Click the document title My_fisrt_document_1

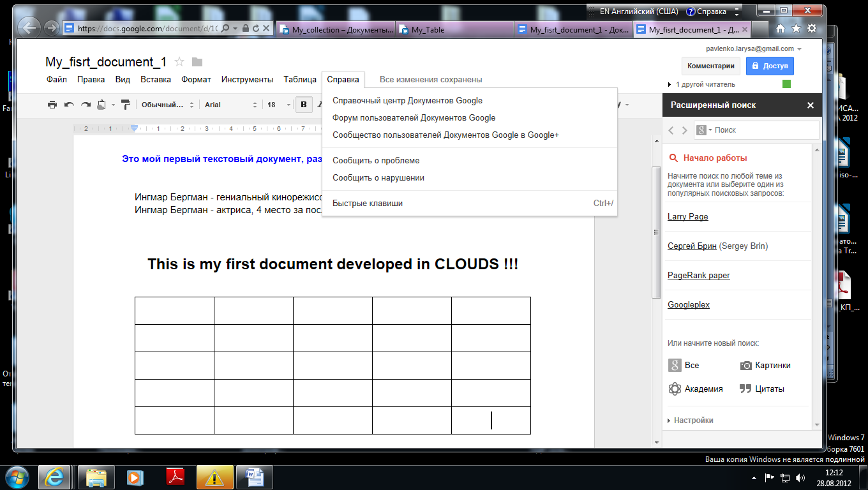pos(106,62)
